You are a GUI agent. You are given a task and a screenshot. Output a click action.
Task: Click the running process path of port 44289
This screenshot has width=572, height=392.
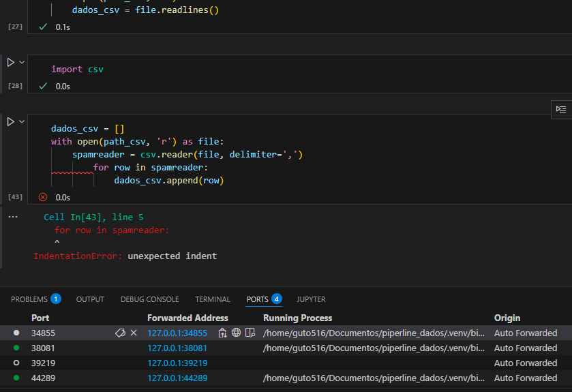374,378
